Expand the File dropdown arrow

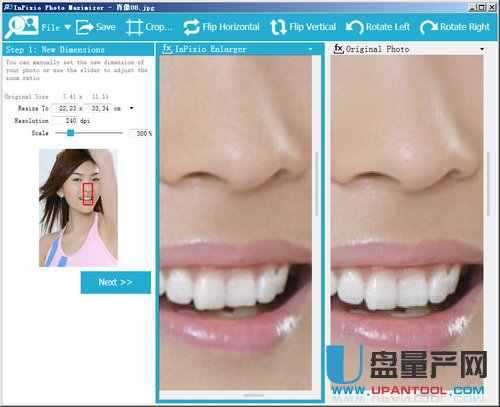tap(67, 27)
